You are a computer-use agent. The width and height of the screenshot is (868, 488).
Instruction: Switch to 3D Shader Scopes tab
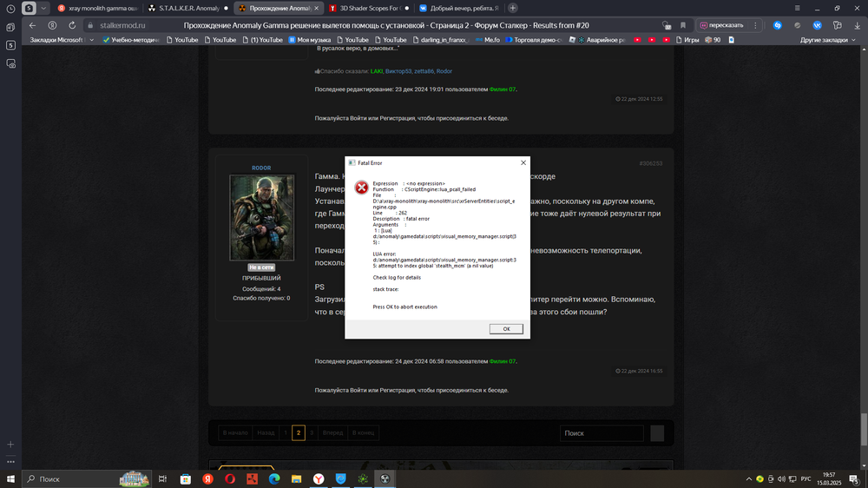369,8
